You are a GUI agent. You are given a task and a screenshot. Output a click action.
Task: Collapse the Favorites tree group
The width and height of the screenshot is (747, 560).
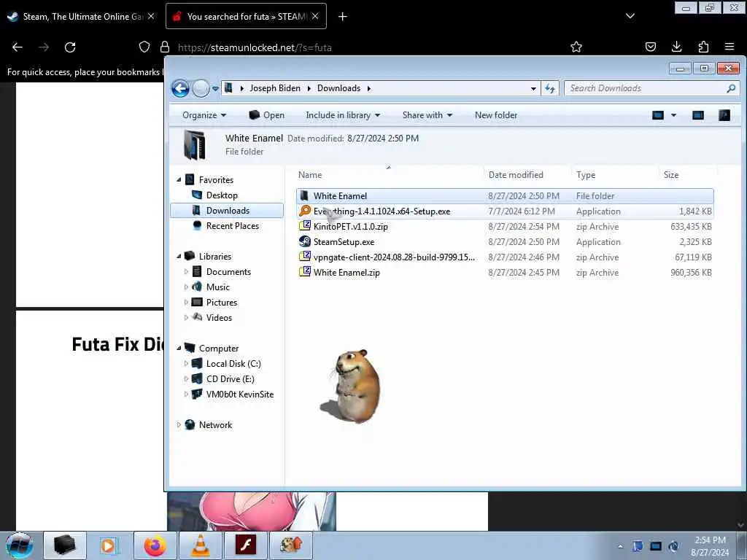[179, 180]
